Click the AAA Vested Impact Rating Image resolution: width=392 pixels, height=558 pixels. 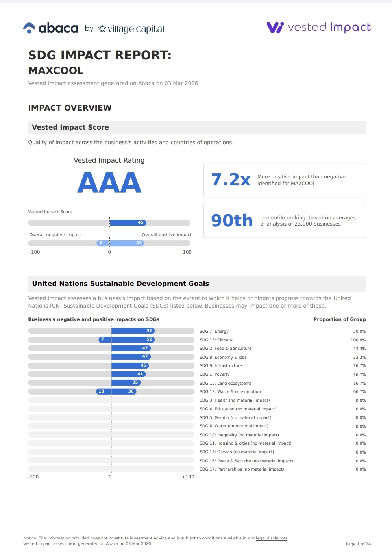pyautogui.click(x=109, y=182)
